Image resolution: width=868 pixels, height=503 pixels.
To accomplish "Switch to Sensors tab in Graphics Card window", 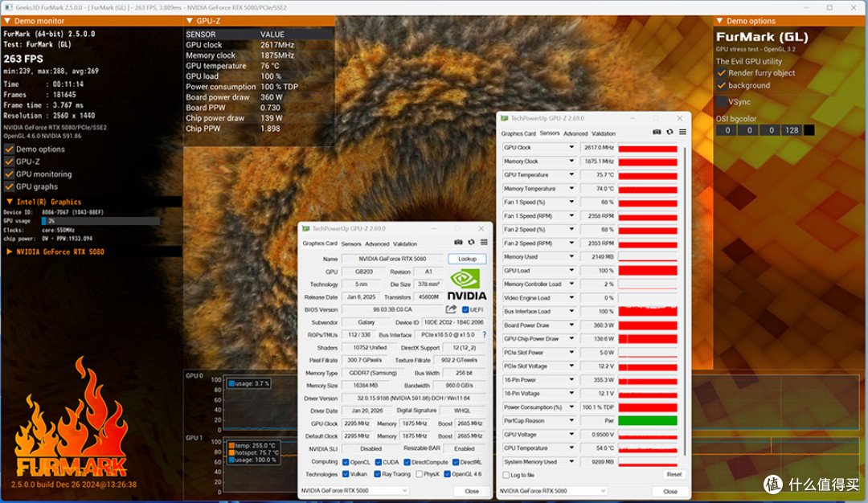I will click(x=351, y=243).
